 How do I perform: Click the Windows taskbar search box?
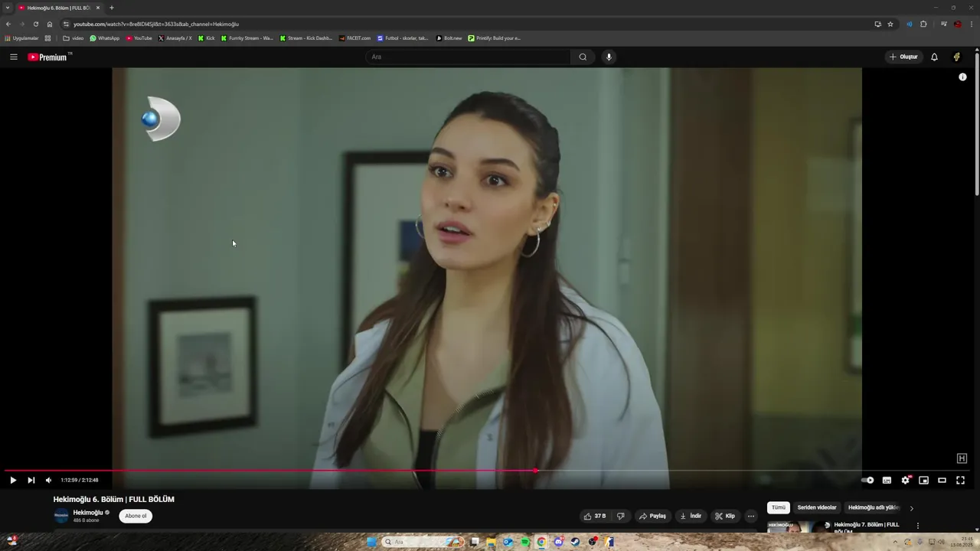[423, 542]
